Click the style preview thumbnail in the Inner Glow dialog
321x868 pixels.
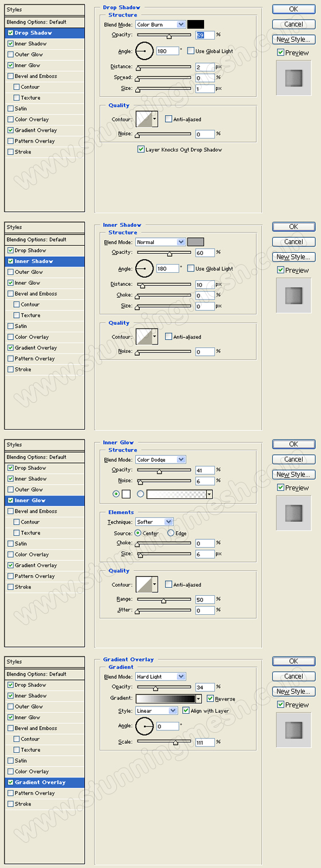pos(293,513)
